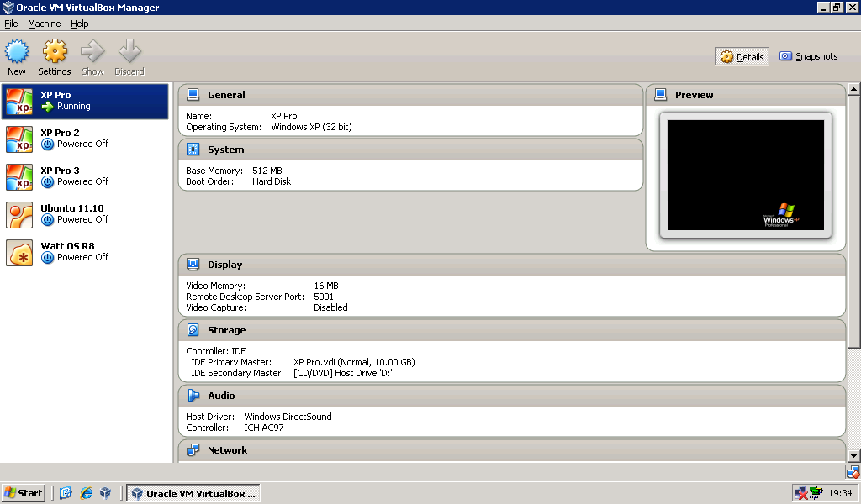This screenshot has width=861, height=504.
Task: Open Settings gear in toolbar
Action: point(55,57)
